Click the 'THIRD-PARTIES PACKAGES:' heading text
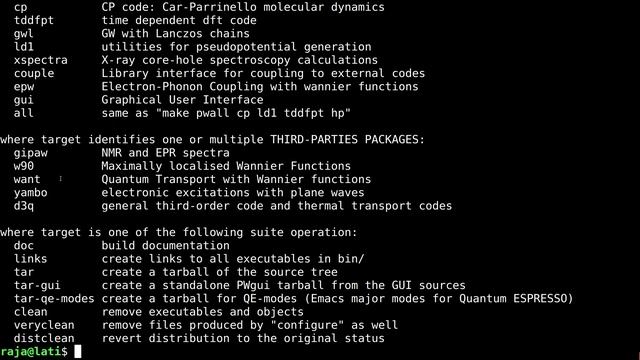Image resolution: width=640 pixels, height=360 pixels. pyautogui.click(x=347, y=140)
